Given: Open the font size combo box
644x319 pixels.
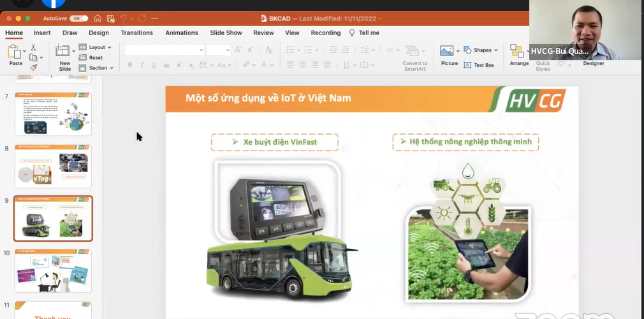Looking at the screenshot, I should [218, 50].
